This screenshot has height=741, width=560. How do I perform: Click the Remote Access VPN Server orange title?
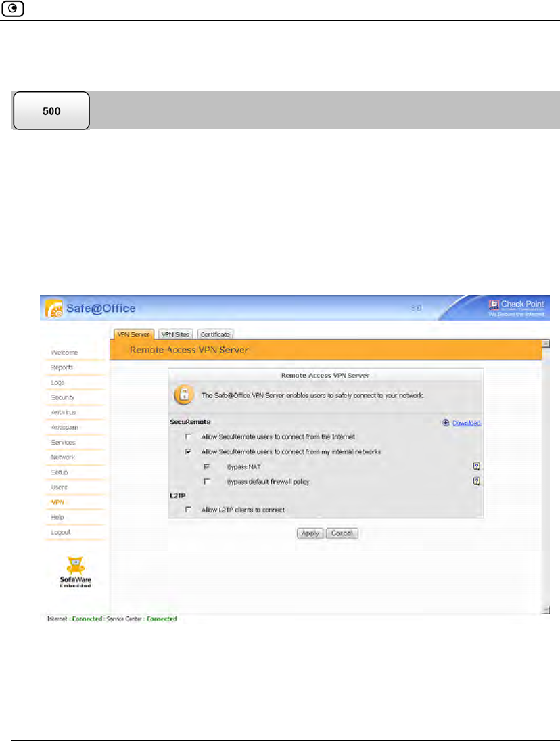pyautogui.click(x=189, y=350)
